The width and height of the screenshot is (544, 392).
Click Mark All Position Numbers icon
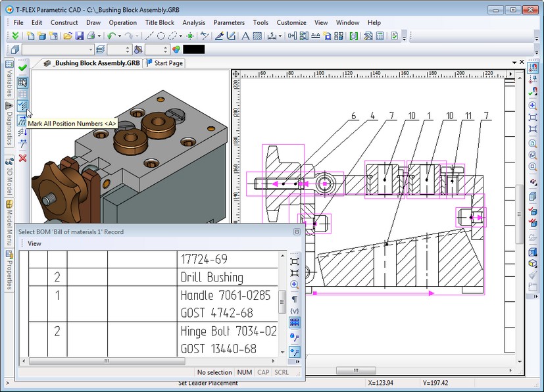pos(23,107)
